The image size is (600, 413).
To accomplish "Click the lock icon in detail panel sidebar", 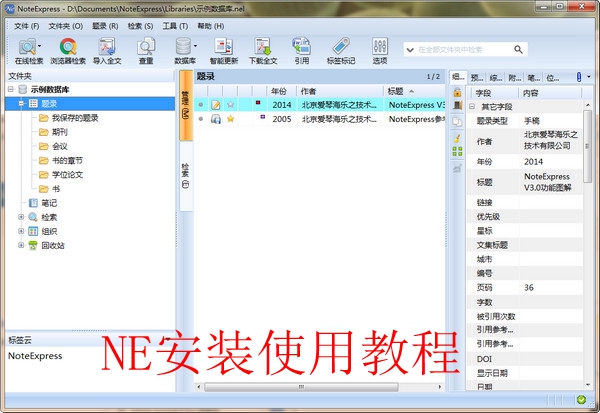I will (x=457, y=92).
